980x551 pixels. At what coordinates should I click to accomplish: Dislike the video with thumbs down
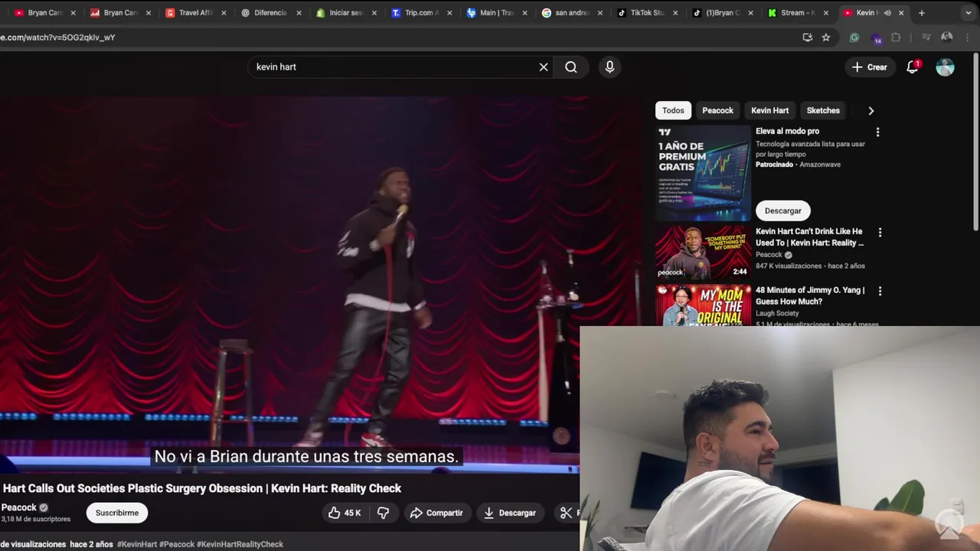coord(384,513)
